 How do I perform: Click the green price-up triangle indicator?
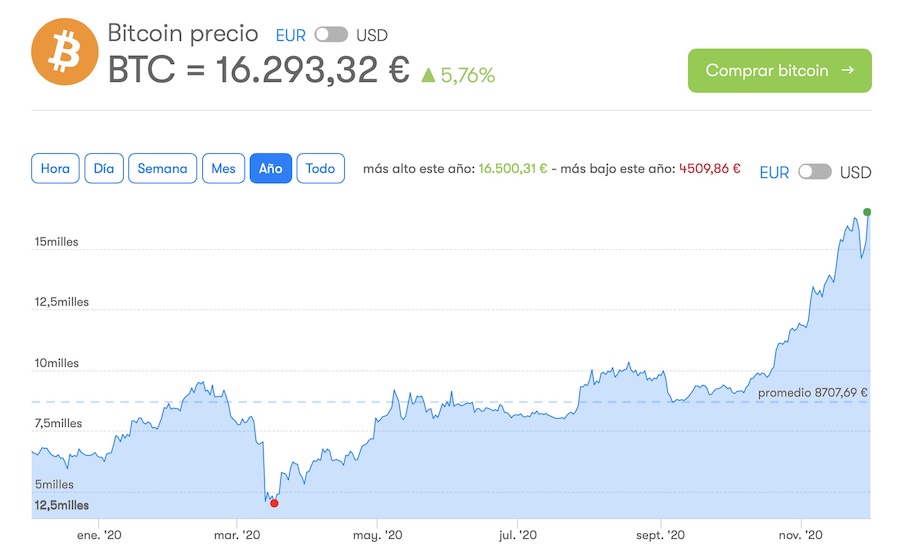tap(428, 74)
